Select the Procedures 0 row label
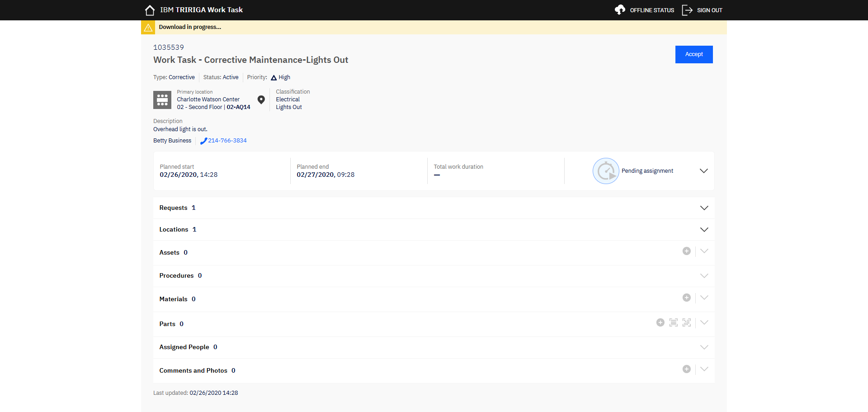Viewport: 868px width, 412px height. [180, 276]
